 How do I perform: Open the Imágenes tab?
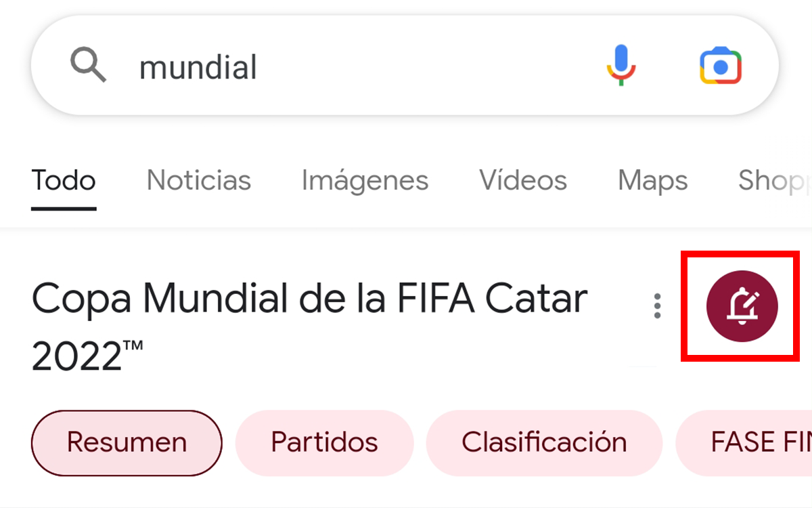coord(365,180)
